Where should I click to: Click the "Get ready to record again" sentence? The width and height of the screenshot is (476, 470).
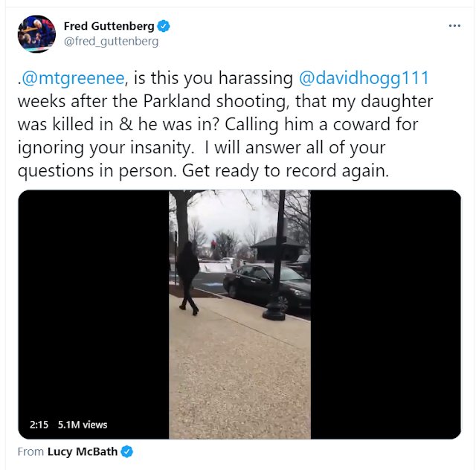click(x=286, y=171)
